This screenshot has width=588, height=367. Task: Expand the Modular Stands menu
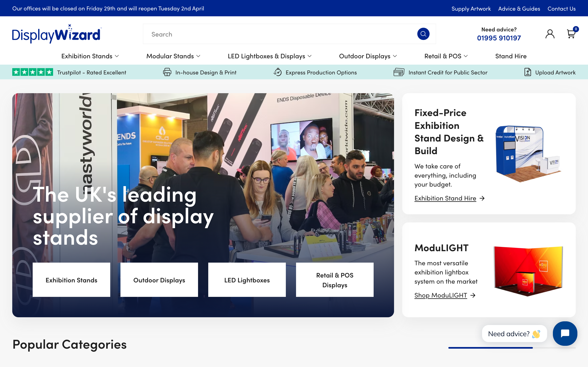[x=173, y=56]
